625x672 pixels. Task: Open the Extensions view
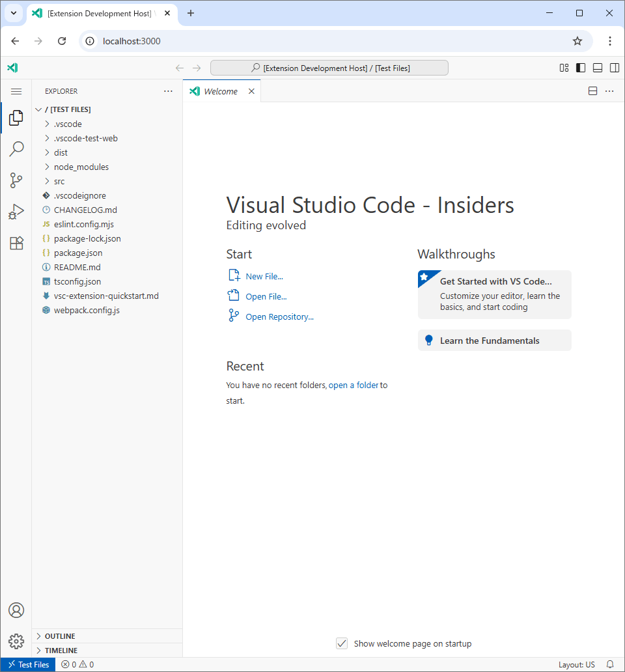[16, 243]
